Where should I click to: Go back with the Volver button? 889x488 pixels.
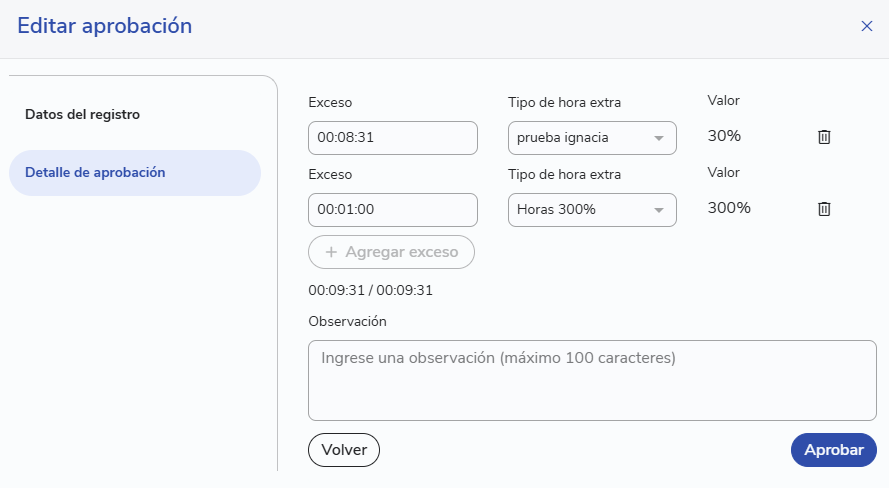click(x=344, y=450)
